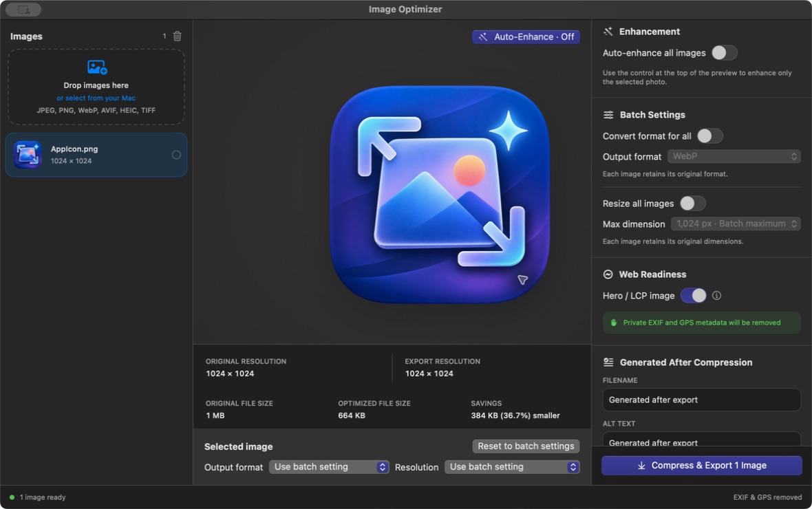Click the Batch Settings sliders icon
This screenshot has height=509, width=812.
point(608,115)
